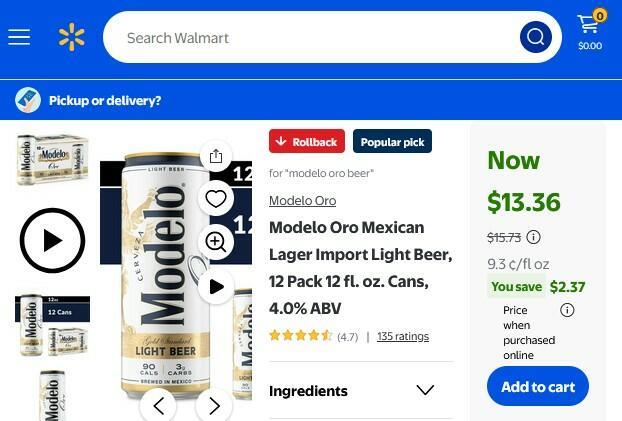Screen dimensions: 622x421
Task: View info about the original price
Action: coord(534,237)
